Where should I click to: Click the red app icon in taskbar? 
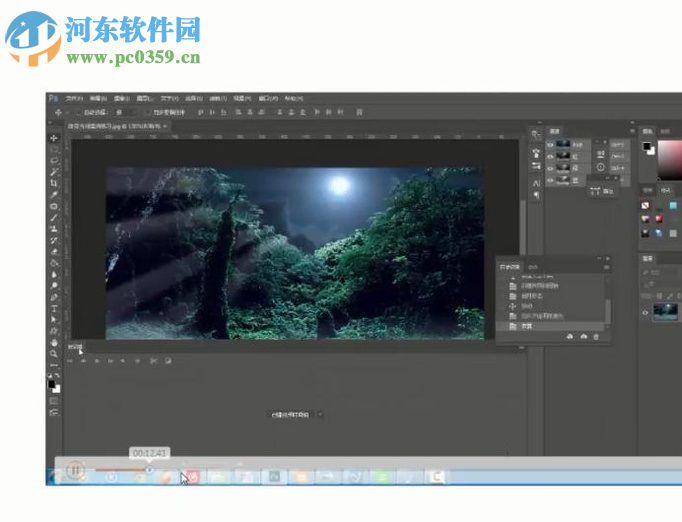[192, 477]
